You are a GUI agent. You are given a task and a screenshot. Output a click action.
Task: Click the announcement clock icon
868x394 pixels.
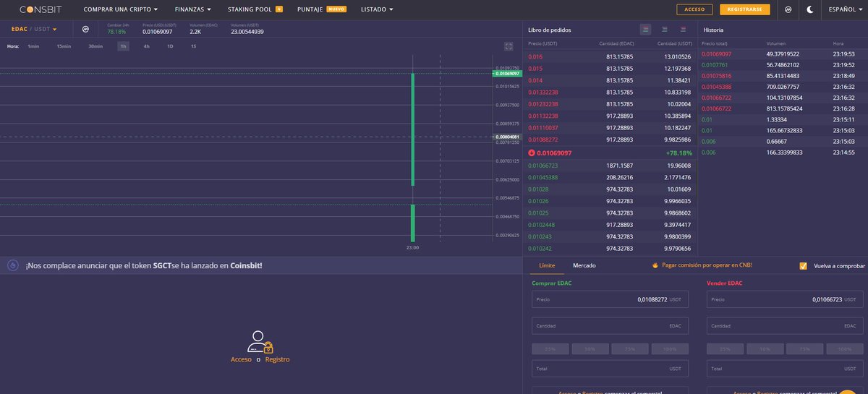click(x=13, y=265)
